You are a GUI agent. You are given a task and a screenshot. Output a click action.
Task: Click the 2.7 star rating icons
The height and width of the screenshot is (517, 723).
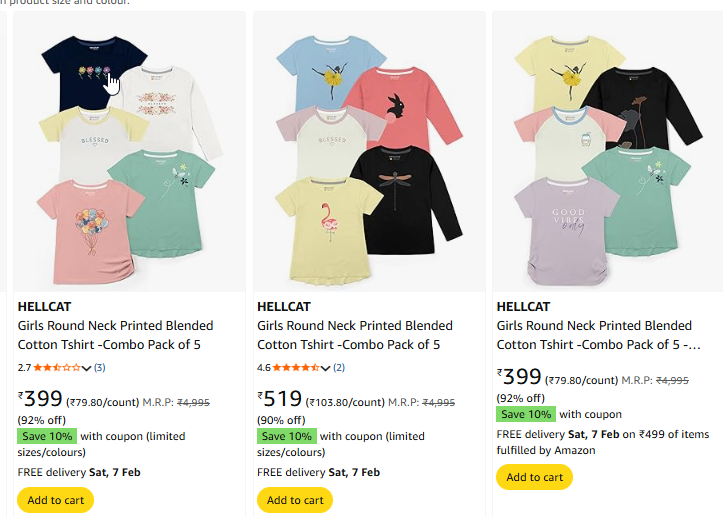[57, 368]
